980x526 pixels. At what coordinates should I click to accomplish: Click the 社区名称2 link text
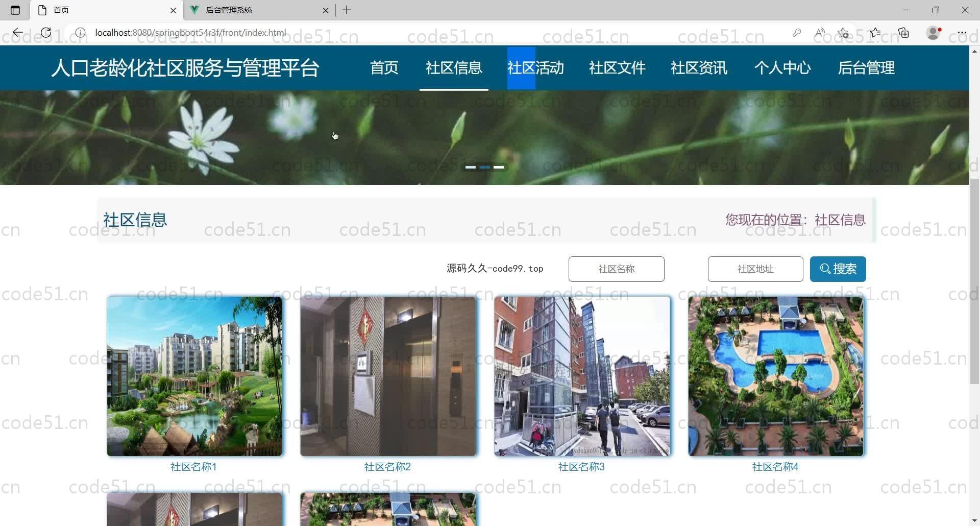(x=387, y=467)
